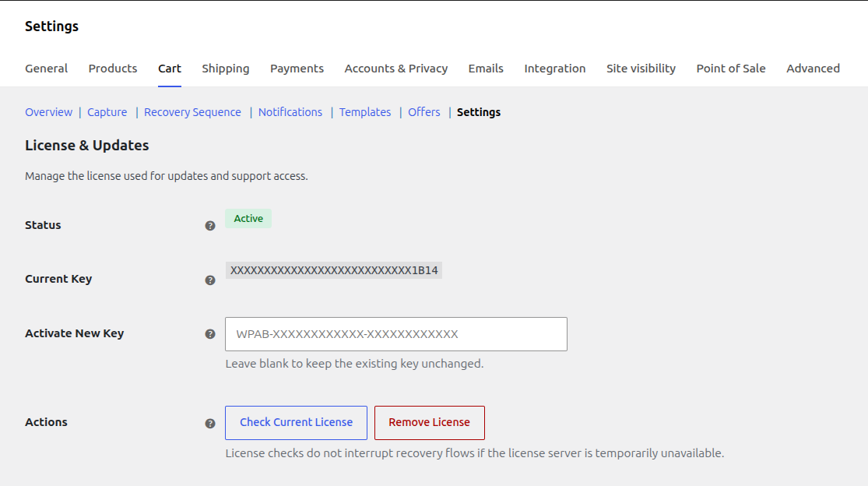
Task: Click the Activate New Key label
Action: 74,333
